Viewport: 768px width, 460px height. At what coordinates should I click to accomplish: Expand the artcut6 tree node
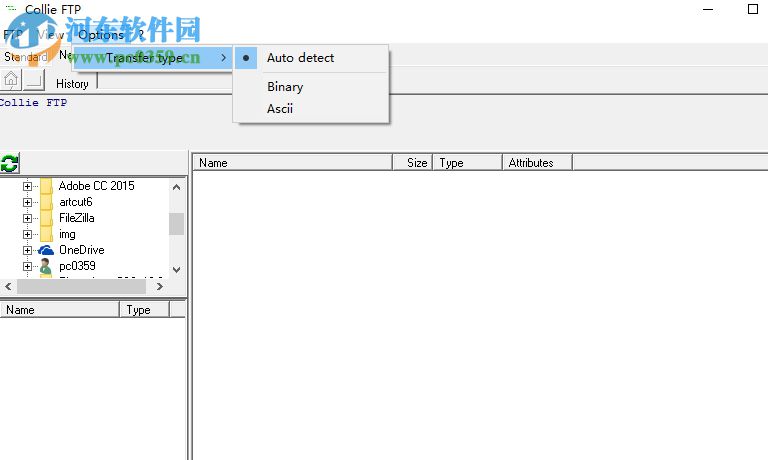tap(27, 202)
